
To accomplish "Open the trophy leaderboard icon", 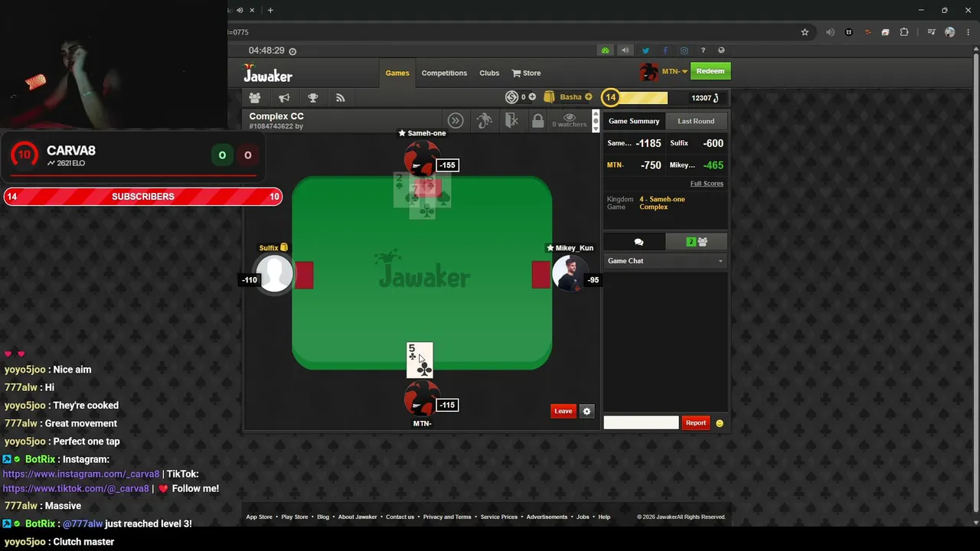I will coord(312,98).
